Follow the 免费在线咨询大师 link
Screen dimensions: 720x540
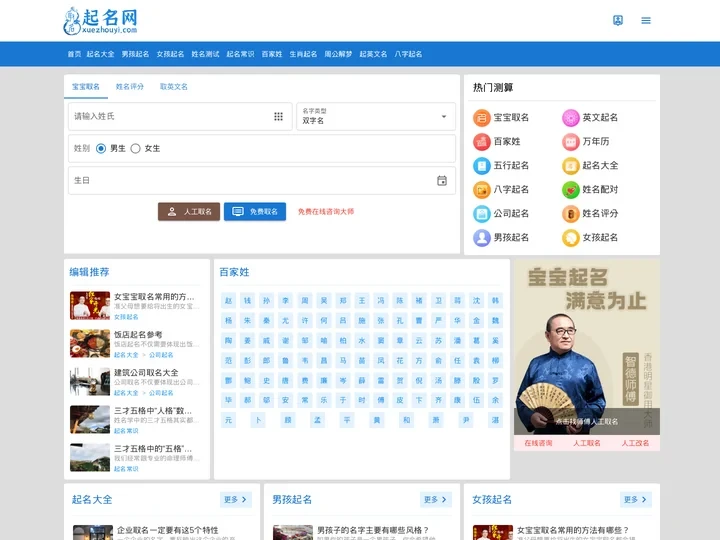tap(326, 212)
